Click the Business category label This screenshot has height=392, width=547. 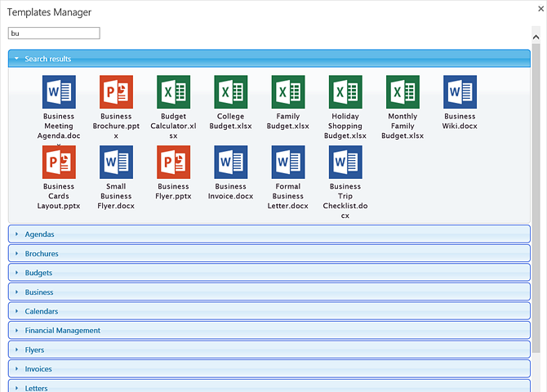point(39,292)
